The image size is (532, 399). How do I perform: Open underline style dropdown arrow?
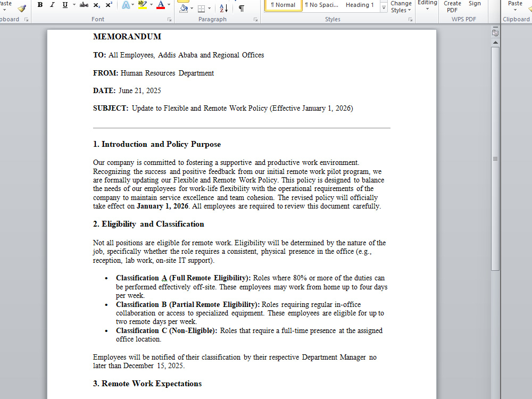click(74, 5)
